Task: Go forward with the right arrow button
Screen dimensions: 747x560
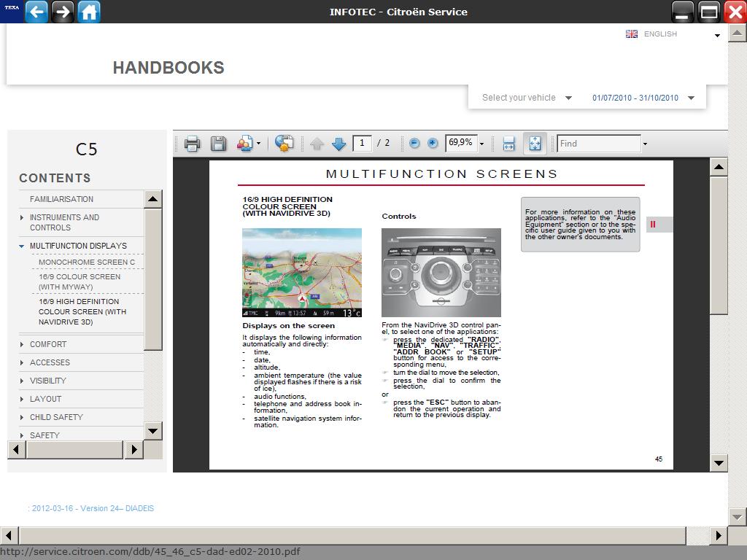Action: 63,12
